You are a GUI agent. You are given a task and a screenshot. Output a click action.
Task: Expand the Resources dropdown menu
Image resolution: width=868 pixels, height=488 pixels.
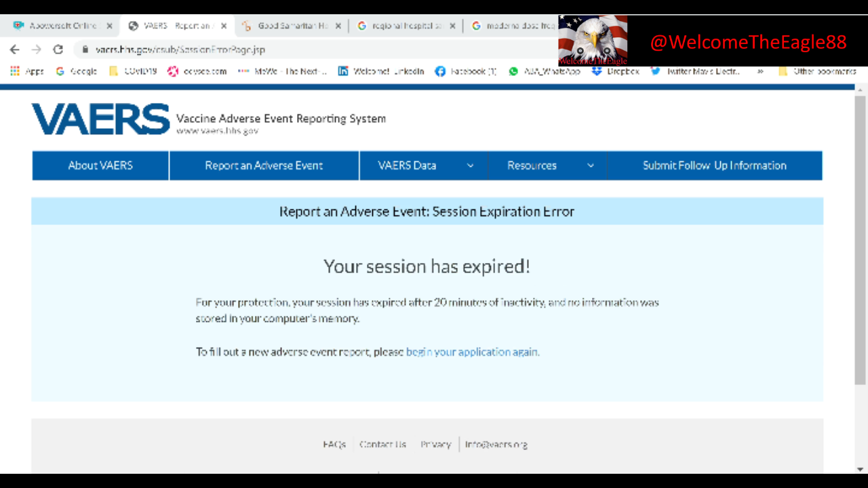pyautogui.click(x=550, y=165)
